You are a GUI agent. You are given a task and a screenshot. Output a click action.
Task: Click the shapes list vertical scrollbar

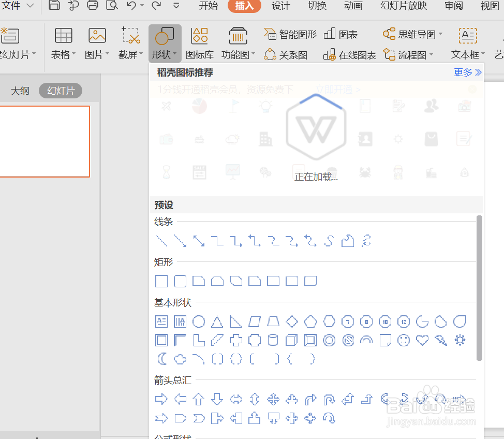(479, 288)
